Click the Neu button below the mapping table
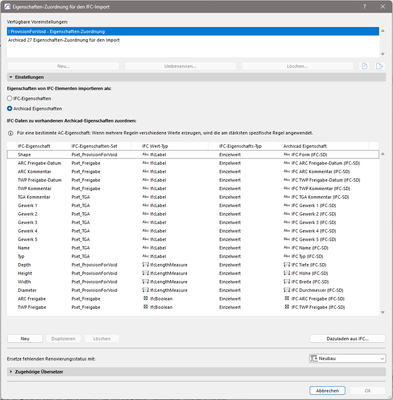The image size is (393, 400). click(25, 339)
